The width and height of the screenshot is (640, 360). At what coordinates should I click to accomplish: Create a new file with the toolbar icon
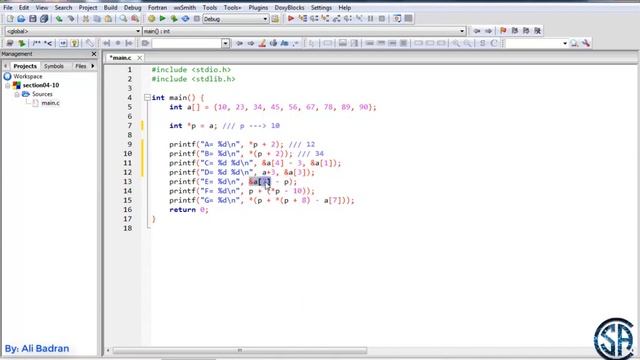(x=10, y=19)
